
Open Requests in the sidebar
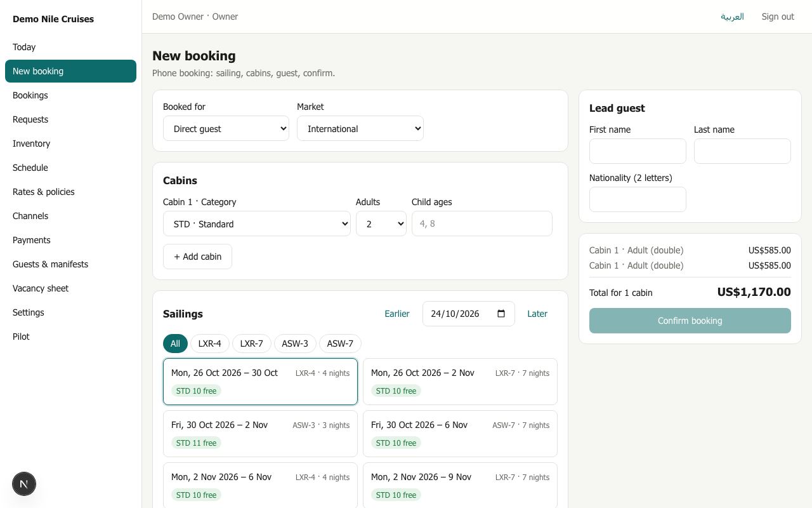tap(70, 119)
